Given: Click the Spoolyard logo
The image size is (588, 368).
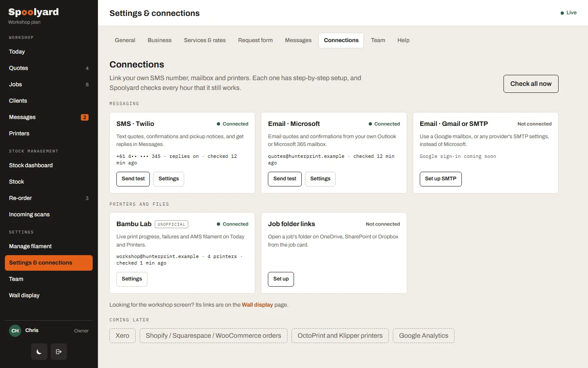Looking at the screenshot, I should 33,12.
